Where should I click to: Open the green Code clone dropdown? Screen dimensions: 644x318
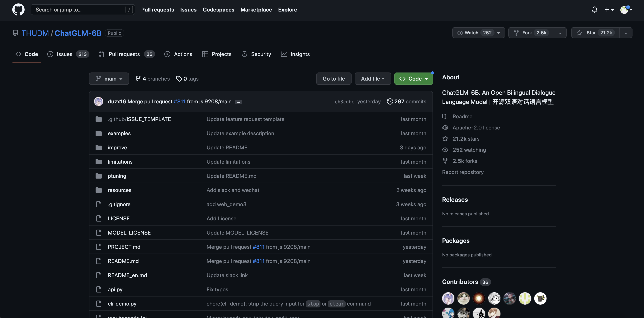[x=414, y=79]
